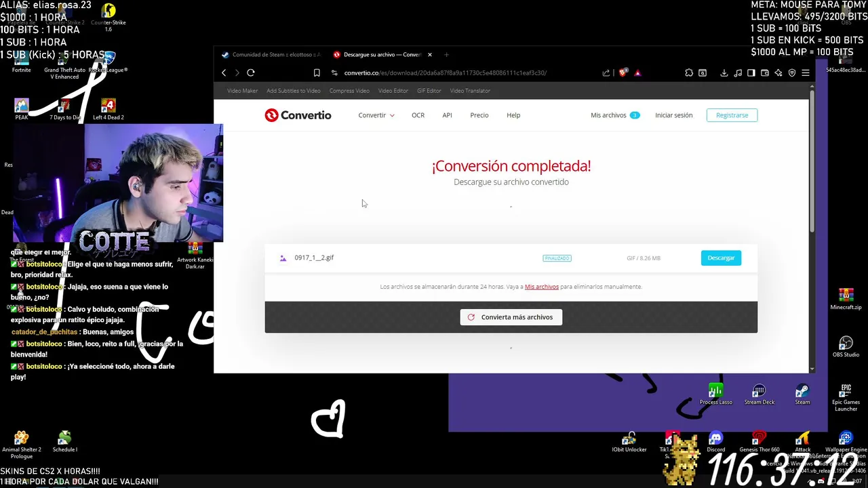
Task: Click Convierta más archivos button
Action: [511, 317]
